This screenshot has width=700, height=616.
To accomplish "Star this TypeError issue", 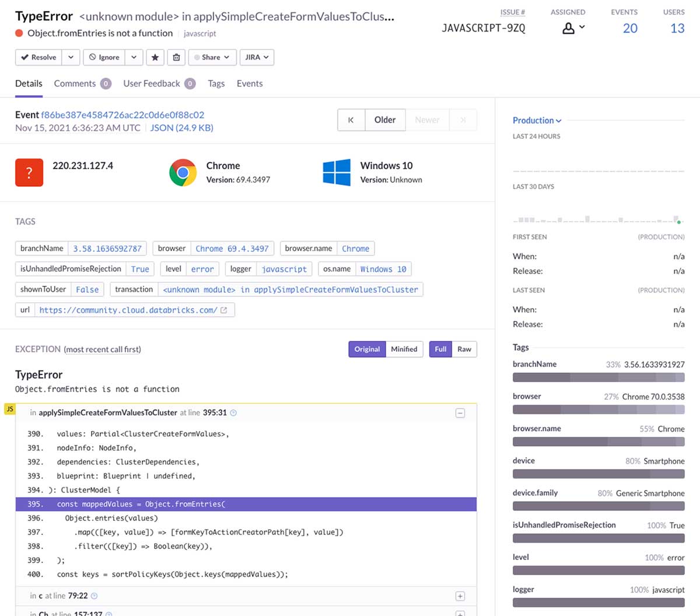I will click(x=155, y=57).
